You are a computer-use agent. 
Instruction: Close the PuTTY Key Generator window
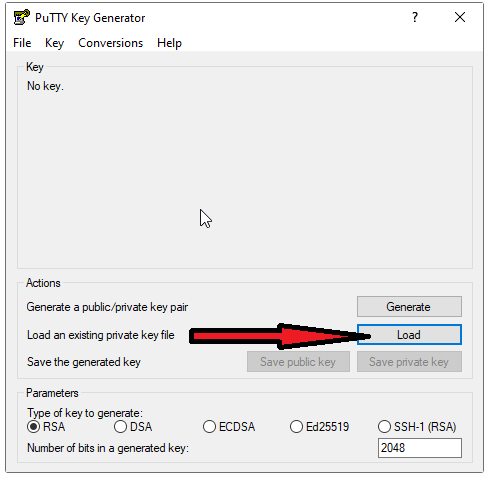pos(460,17)
